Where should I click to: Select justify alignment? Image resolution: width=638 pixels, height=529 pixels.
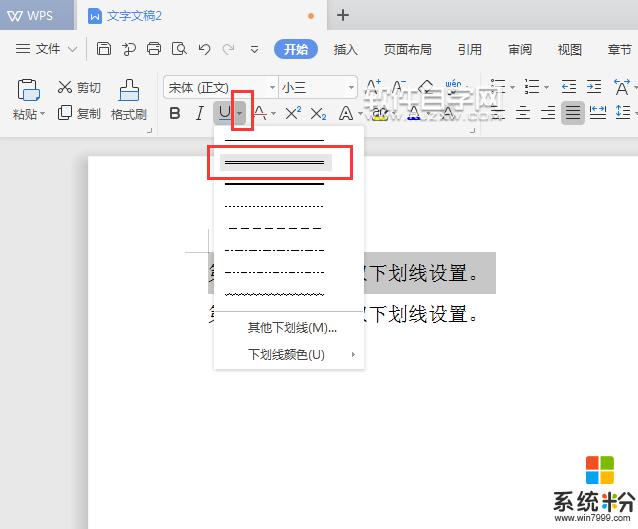573,113
